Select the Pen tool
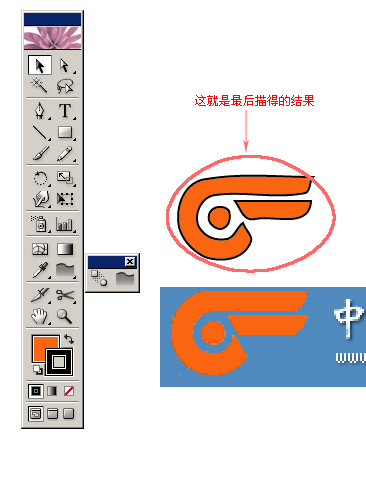Screen dimensions: 366x488 (x=40, y=111)
